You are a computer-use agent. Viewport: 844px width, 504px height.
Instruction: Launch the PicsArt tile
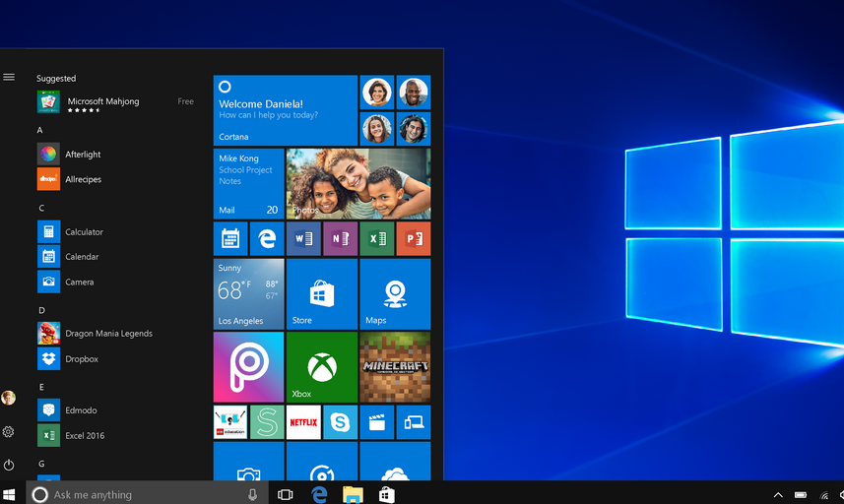(249, 367)
